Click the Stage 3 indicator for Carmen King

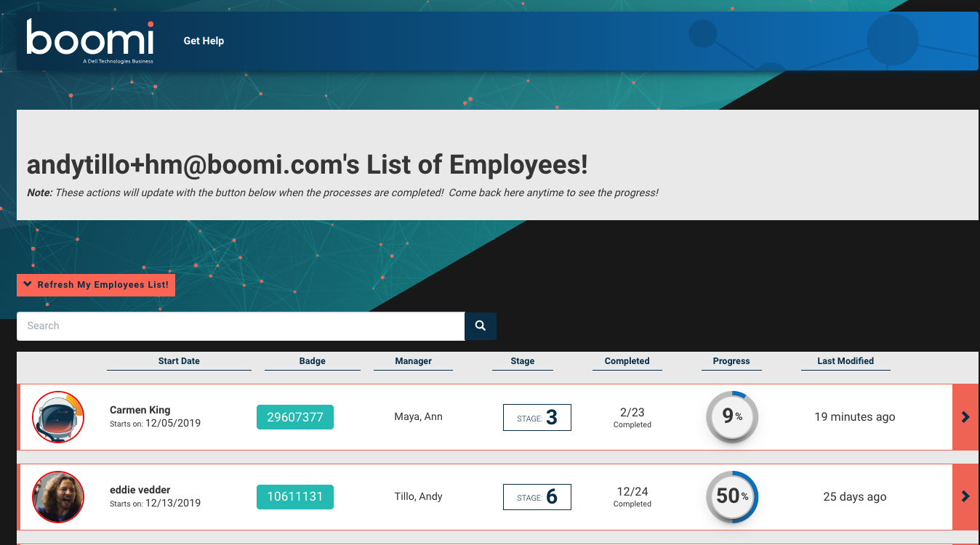pos(537,417)
